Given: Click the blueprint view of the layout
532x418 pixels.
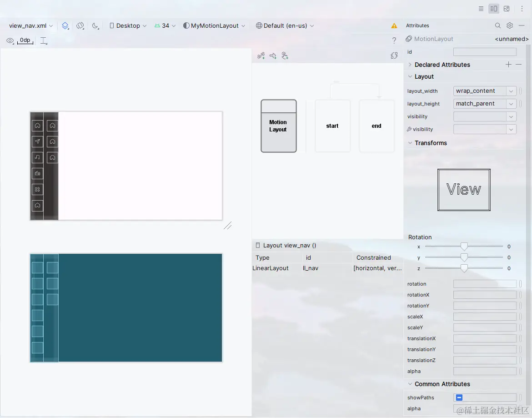Looking at the screenshot, I should [126, 308].
